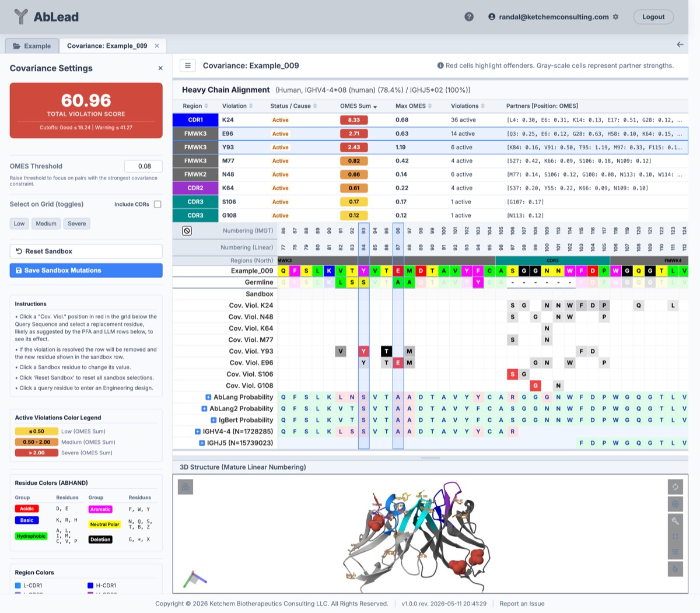Image resolution: width=700 pixels, height=613 pixels.
Task: Expand the IGHV4-4 (N=1728285) row
Action: 197,432
